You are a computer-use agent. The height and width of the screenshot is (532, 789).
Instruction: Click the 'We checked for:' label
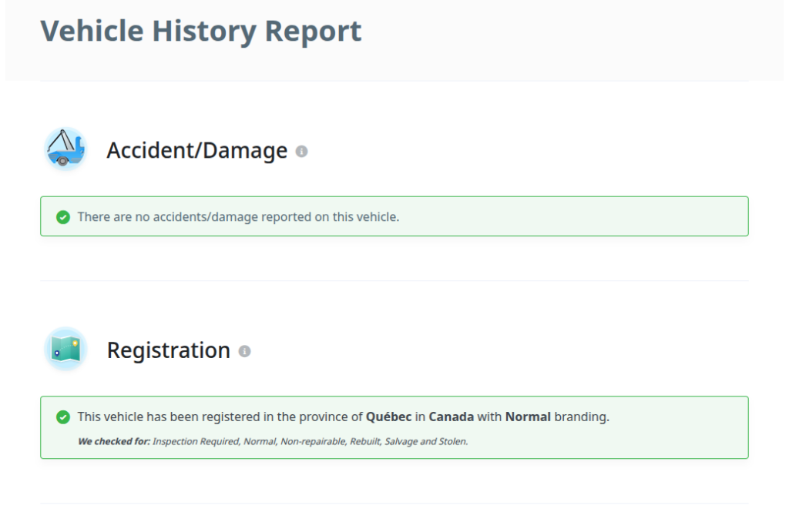[114, 442]
